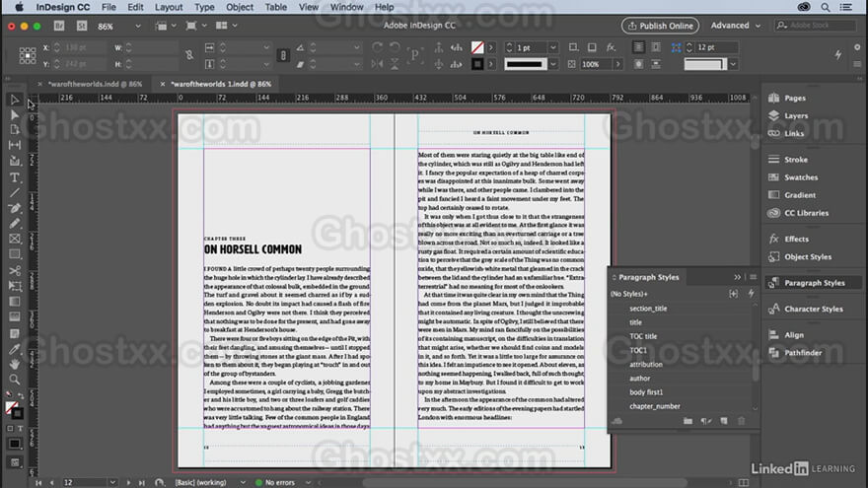This screenshot has height=488, width=868.
Task: Open the Layout menu
Action: 169,7
